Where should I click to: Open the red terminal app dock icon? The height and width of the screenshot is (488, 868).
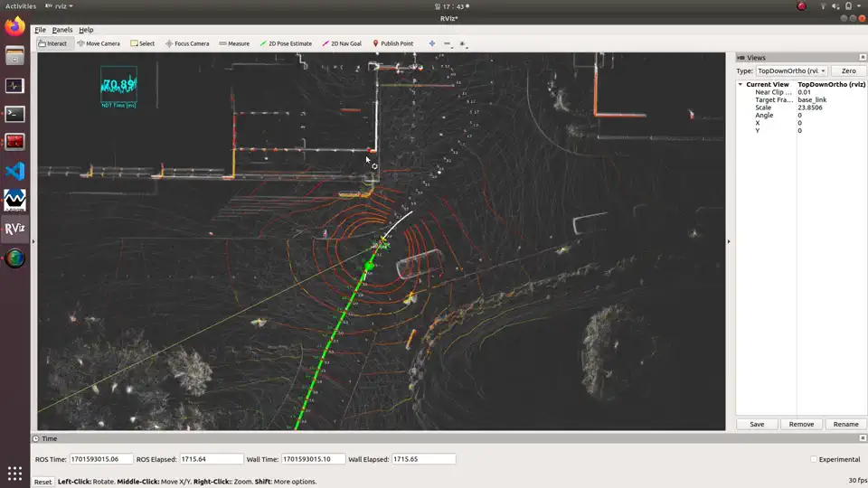coord(15,142)
